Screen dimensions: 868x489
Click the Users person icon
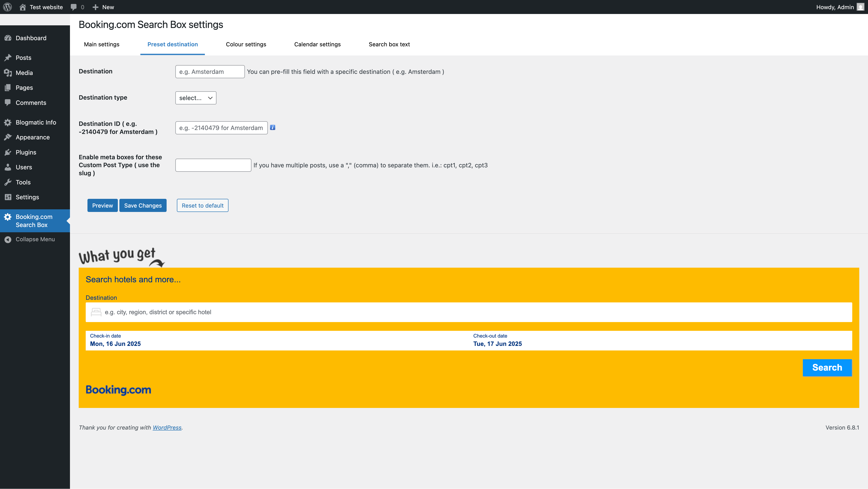click(x=8, y=167)
